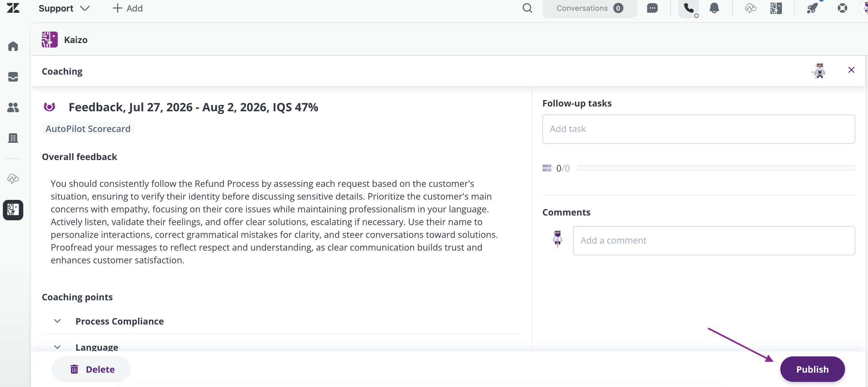Publish the coaching feedback
Screen dimensions: 868x387
[x=813, y=369]
